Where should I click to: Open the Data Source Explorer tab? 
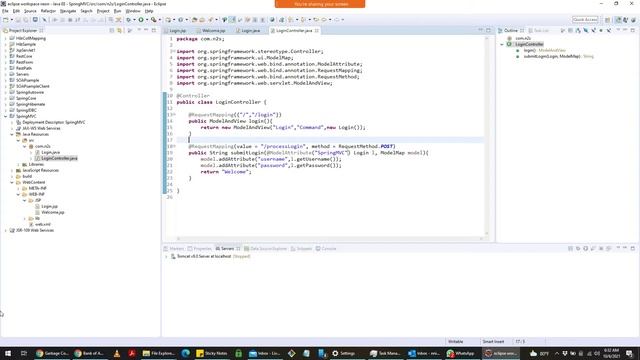pos(265,249)
